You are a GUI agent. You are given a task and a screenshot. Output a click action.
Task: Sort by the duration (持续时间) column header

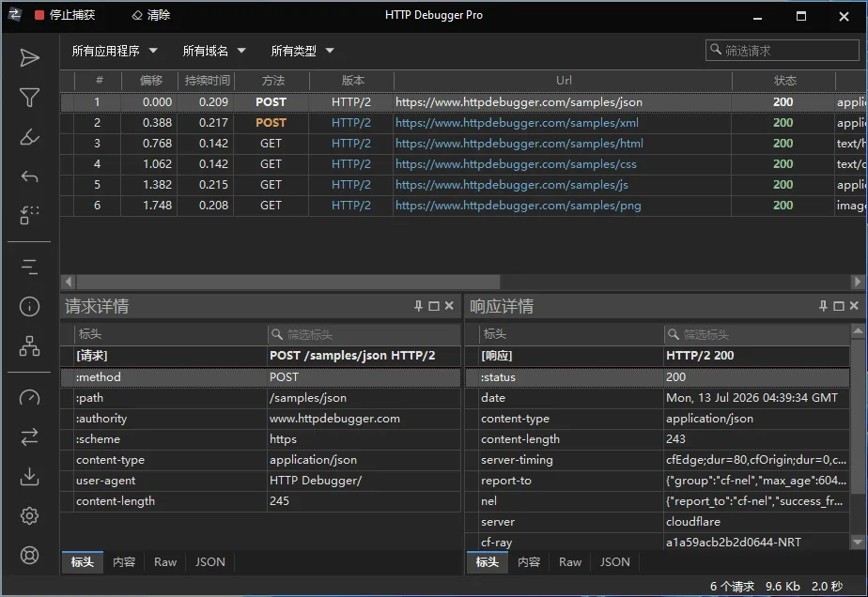[x=207, y=81]
